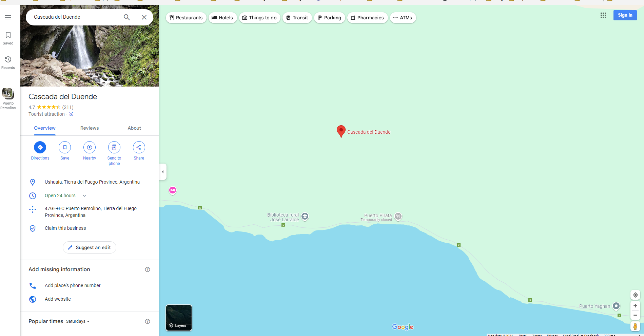Save Cascada del Duende to a list
This screenshot has width=644, height=336.
coord(65,147)
